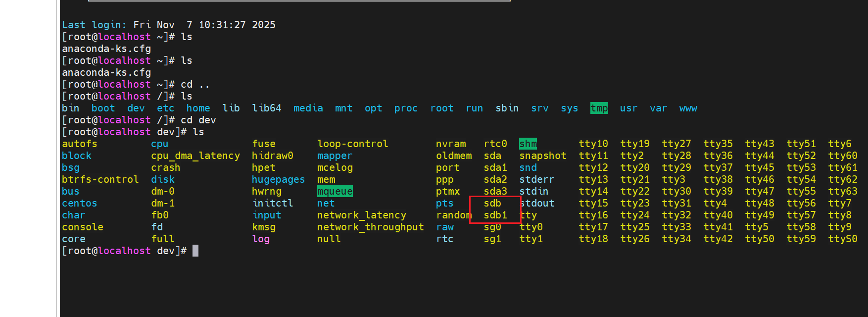Click the highlighted mqueue directory name
The width and height of the screenshot is (868, 317).
335,192
